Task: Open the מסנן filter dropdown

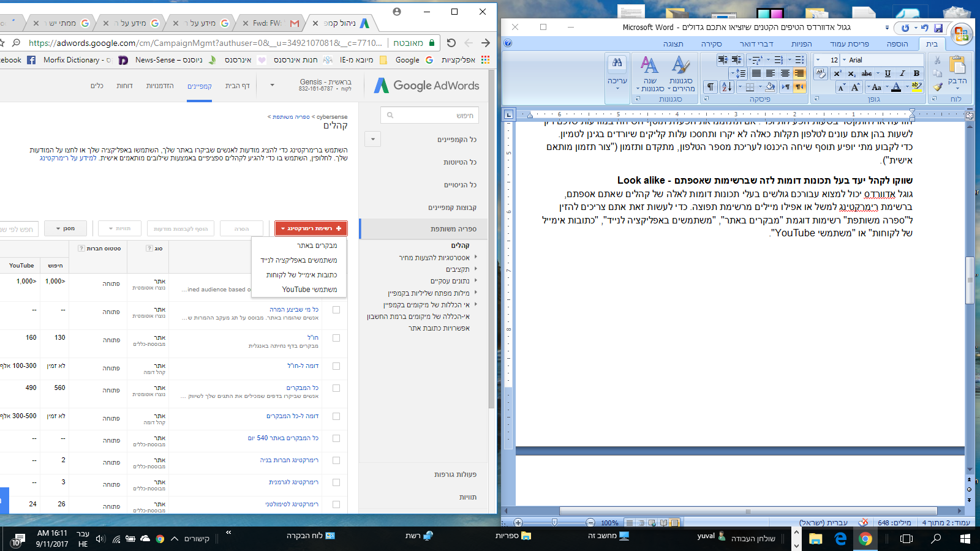Action: pyautogui.click(x=65, y=228)
